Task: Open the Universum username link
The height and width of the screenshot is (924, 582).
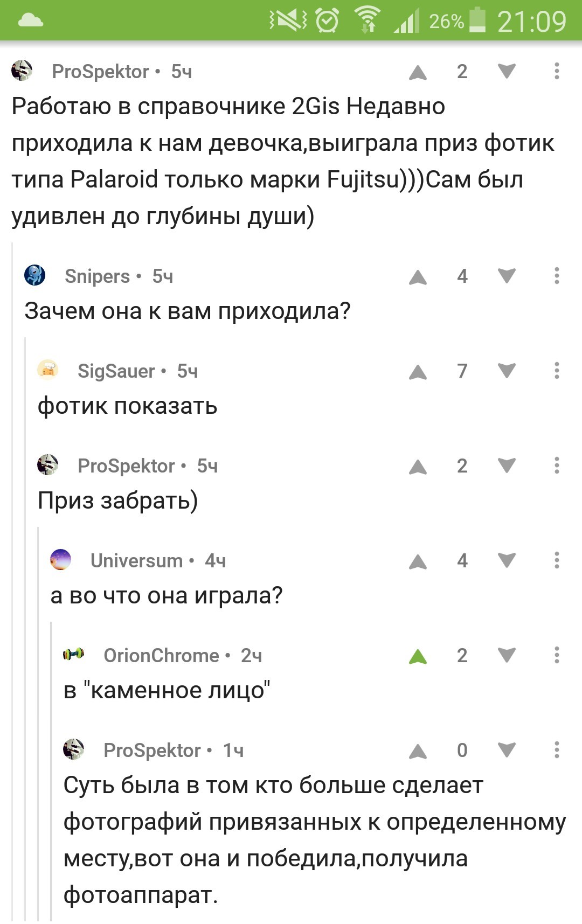Action: (x=136, y=561)
